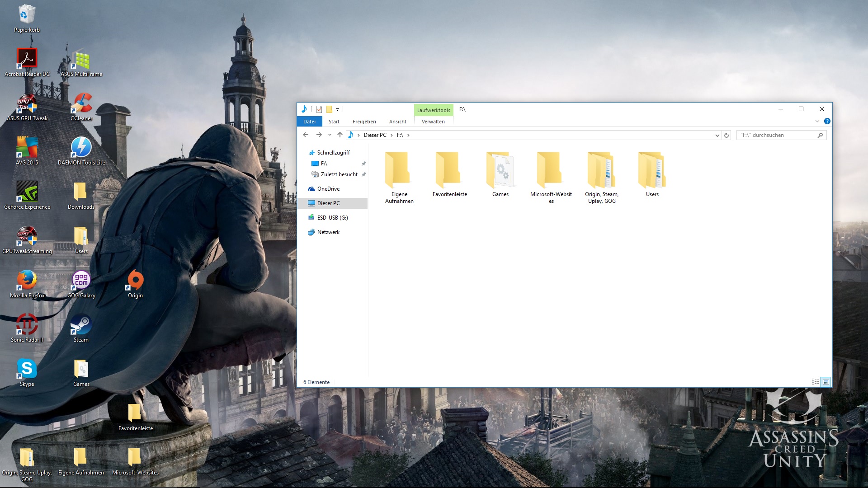Expand the address bar history dropdown

click(x=717, y=135)
